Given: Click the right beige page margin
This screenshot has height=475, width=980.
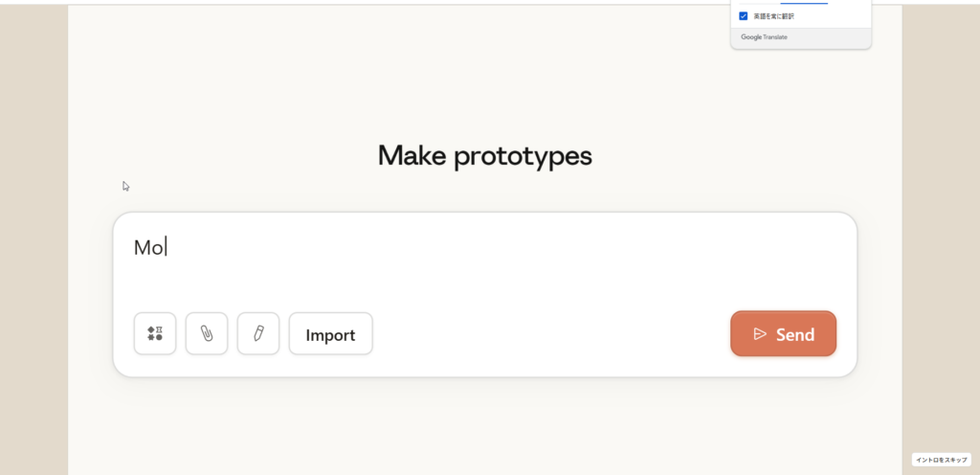Looking at the screenshot, I should (x=940, y=239).
